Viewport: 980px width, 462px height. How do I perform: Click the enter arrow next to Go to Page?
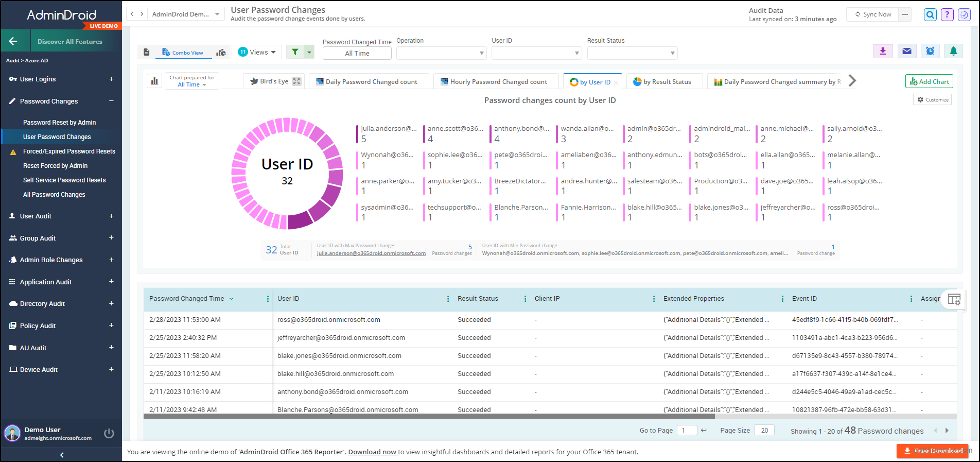pos(704,430)
